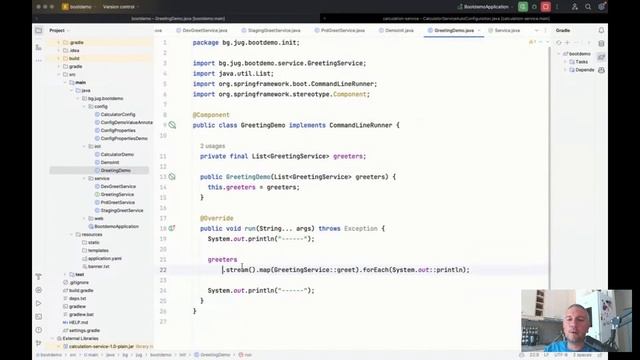Image resolution: width=640 pixels, height=360 pixels.
Task: Collapse the service package node
Action: 84,178
